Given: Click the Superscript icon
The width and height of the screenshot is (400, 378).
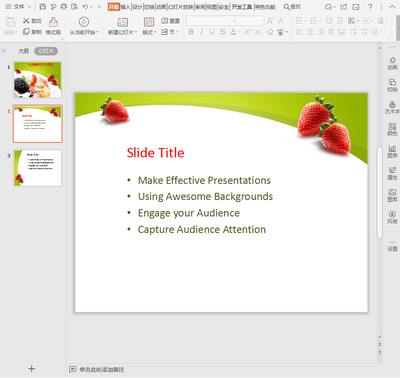Looking at the screenshot, I should pyautogui.click(x=248, y=32).
